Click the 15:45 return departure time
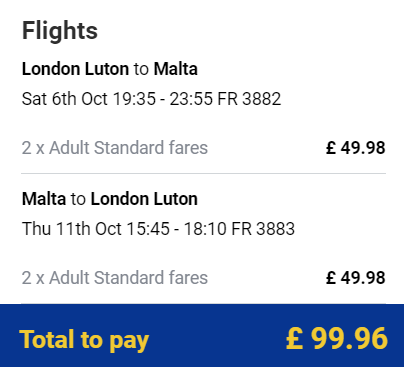This screenshot has height=367, width=404. [x=148, y=229]
